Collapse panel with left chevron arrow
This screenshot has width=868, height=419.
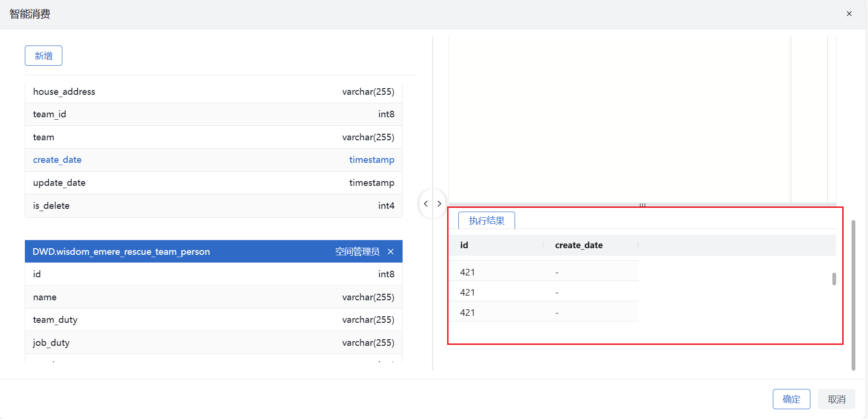coord(426,204)
